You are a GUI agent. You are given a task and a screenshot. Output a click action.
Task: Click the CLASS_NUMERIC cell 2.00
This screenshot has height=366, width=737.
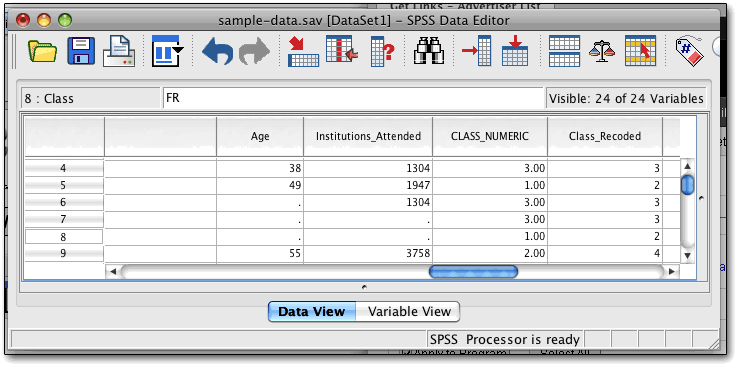(490, 254)
